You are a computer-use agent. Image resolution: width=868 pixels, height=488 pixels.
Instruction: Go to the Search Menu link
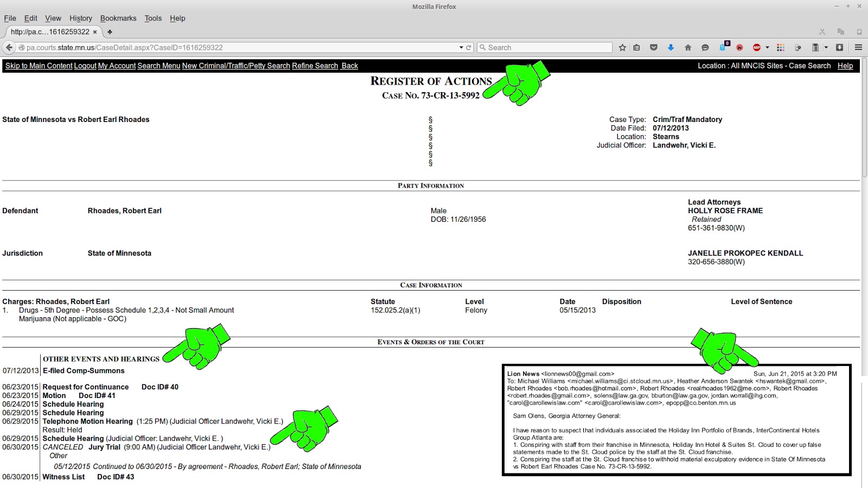point(158,66)
